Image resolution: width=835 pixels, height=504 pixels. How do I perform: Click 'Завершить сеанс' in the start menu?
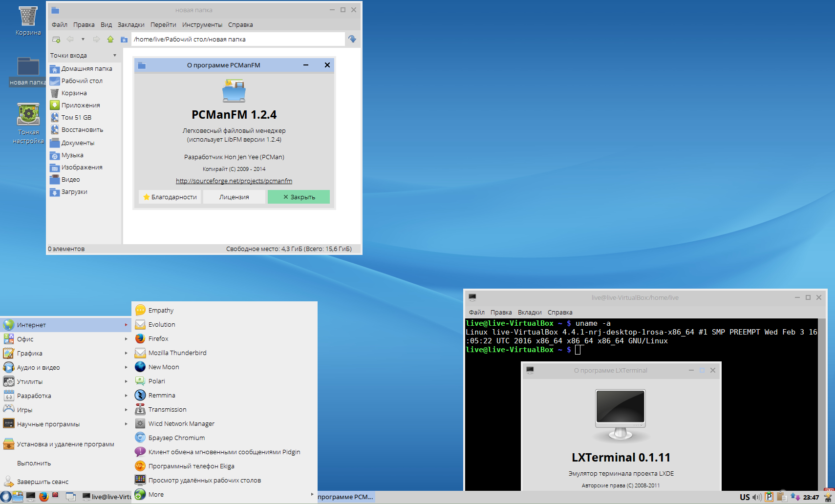coord(66,482)
